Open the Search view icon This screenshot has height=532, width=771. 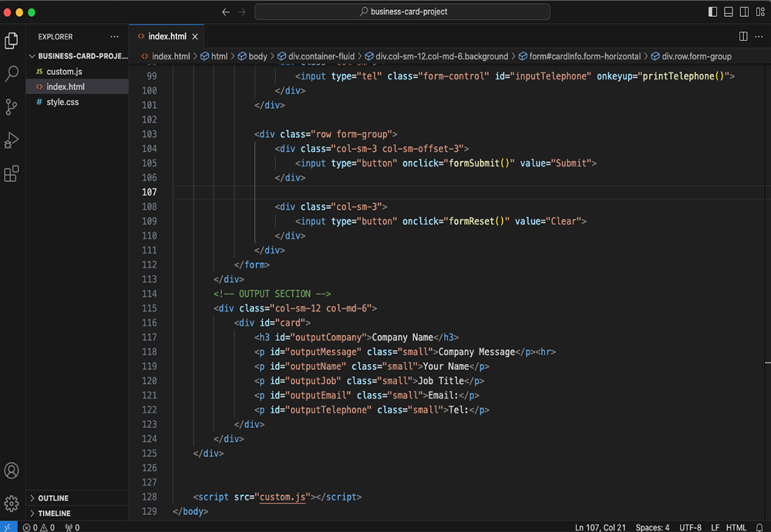(x=12, y=74)
